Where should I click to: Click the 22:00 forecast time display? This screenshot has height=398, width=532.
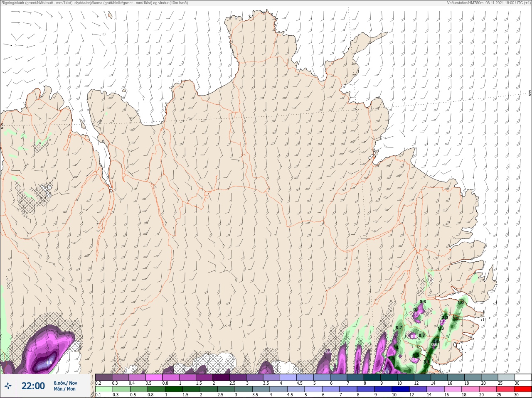(33, 386)
